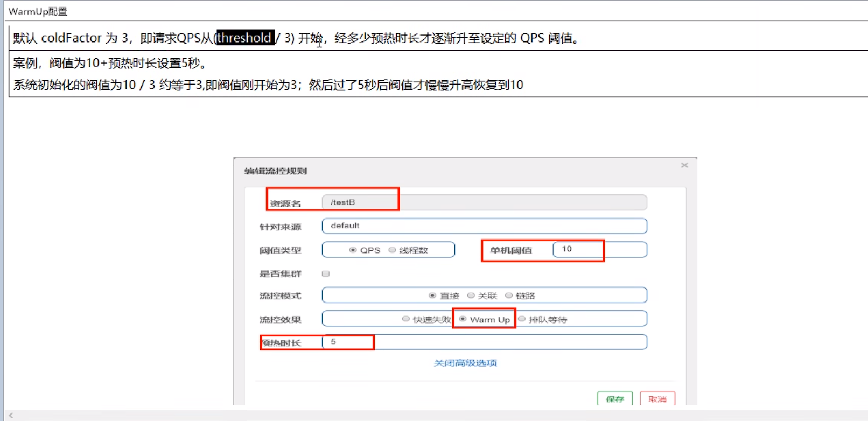Image resolution: width=868 pixels, height=421 pixels.
Task: Click the horizontal scrollbar left arrow
Action: [x=11, y=416]
